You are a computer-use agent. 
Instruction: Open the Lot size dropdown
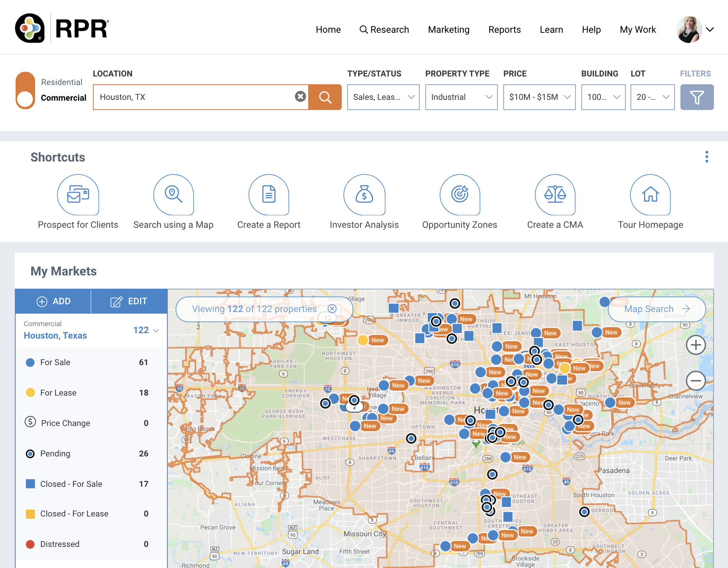(x=653, y=97)
